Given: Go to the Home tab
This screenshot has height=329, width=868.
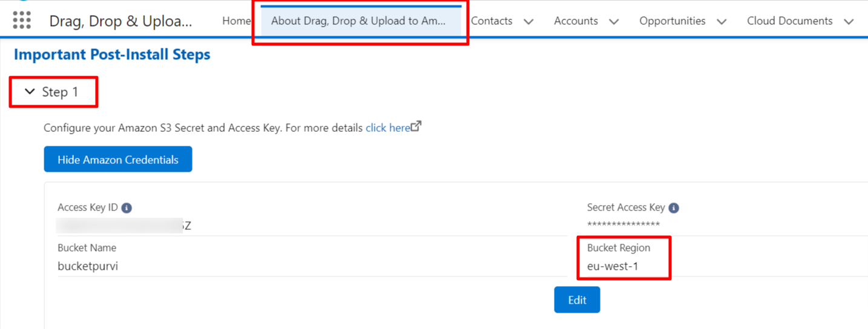Looking at the screenshot, I should click(236, 21).
